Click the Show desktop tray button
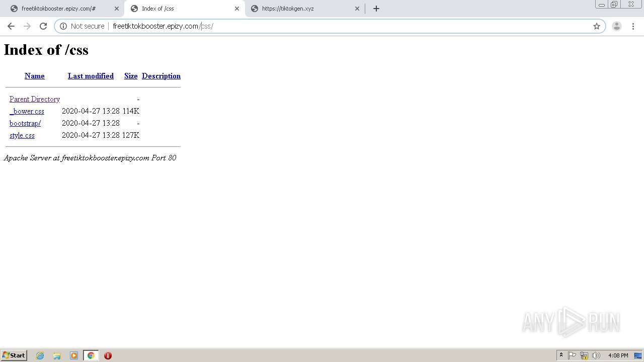 click(x=638, y=355)
